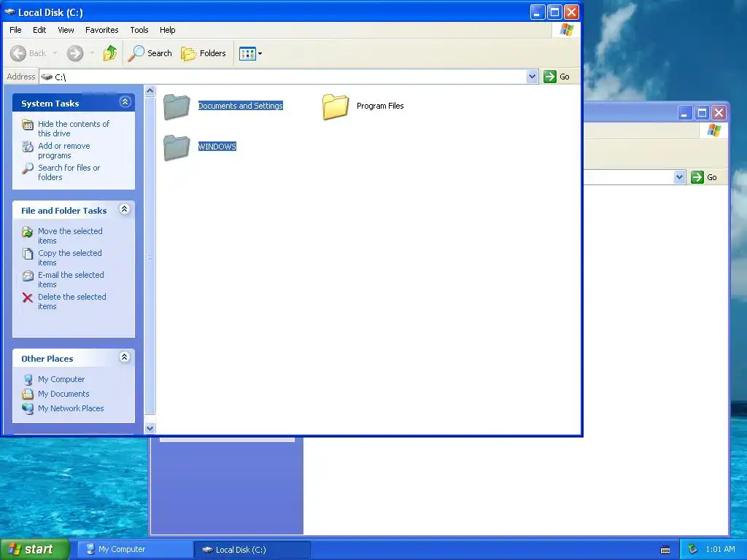Viewport: 747px width, 560px height.
Task: Open the Favorites menu
Action: [x=102, y=30]
